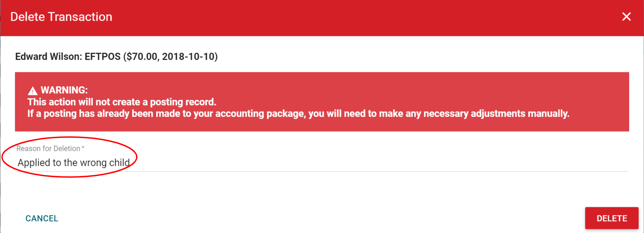The image size is (644, 233).
Task: Click the Reason for Deletion label
Action: click(x=48, y=149)
